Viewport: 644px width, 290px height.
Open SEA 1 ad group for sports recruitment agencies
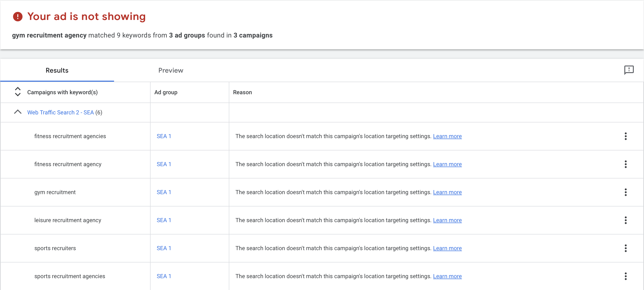(164, 276)
